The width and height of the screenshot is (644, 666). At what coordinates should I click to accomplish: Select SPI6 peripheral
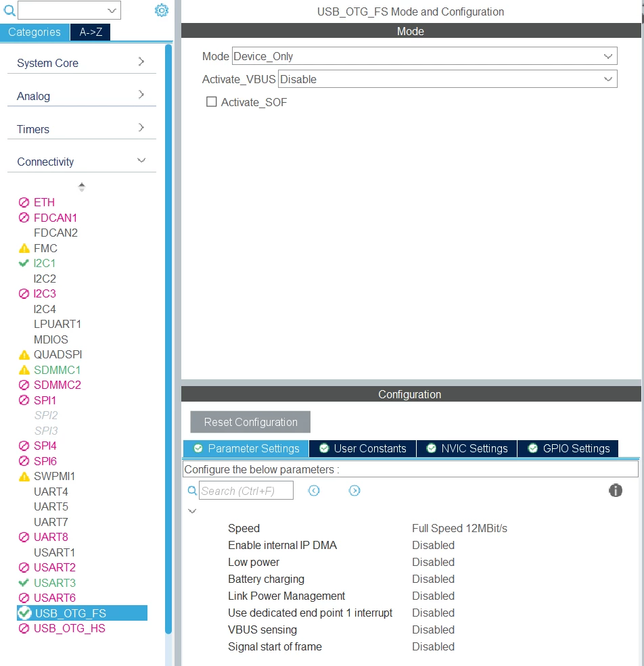pos(45,461)
